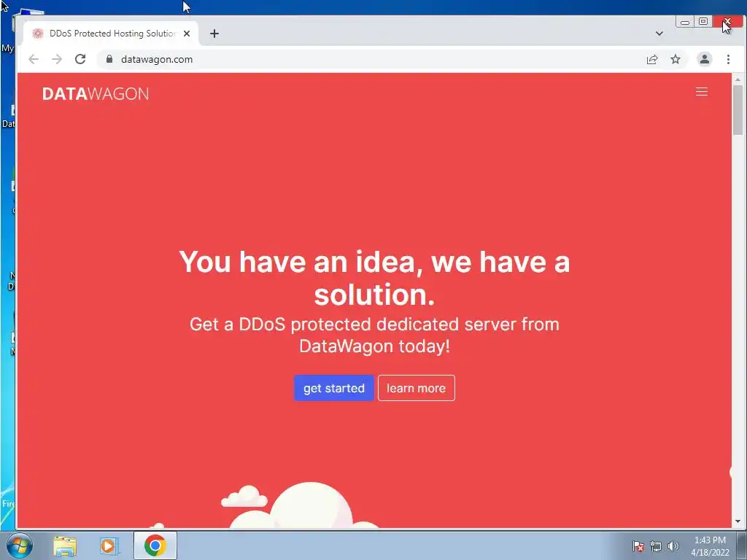Click the tab's DataWagon favicon
Viewport: 747px width, 560px height.
tap(38, 34)
